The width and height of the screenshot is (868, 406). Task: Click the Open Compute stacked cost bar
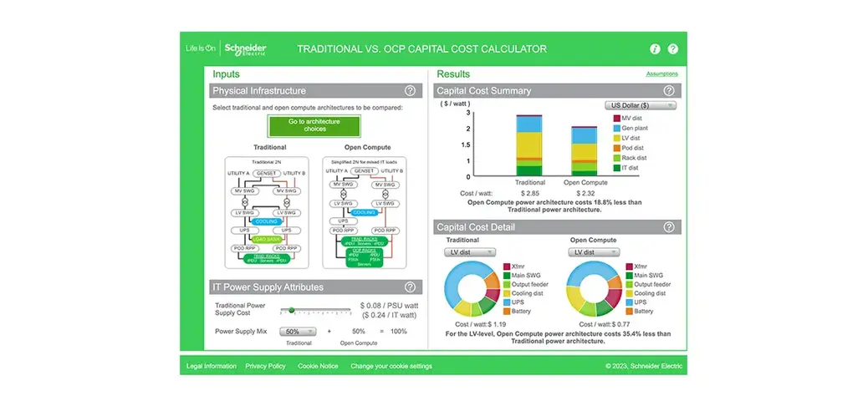(x=585, y=150)
